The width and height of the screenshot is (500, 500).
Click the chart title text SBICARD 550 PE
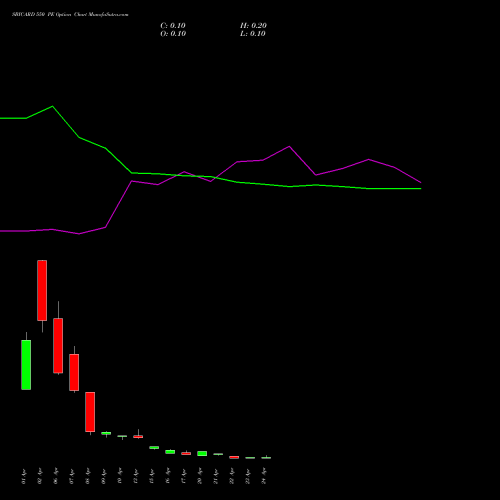33,15
